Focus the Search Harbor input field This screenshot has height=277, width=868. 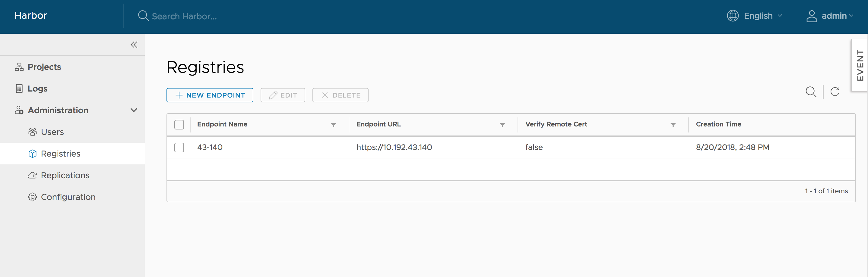point(185,16)
